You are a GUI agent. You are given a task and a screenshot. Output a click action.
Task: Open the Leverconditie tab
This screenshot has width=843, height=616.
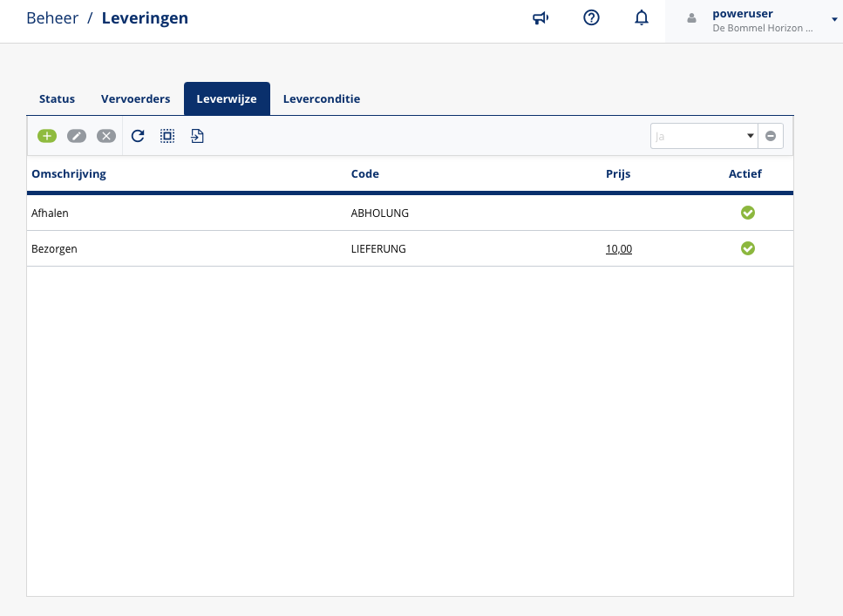point(321,99)
